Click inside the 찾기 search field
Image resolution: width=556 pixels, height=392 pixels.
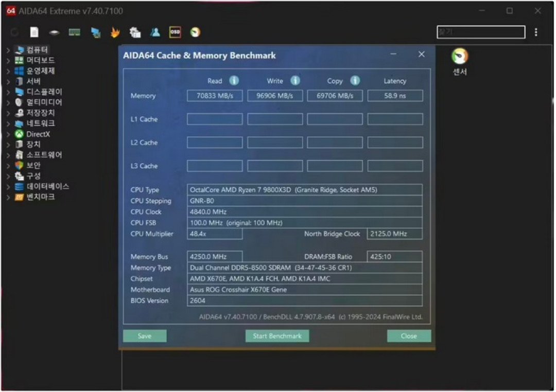click(x=480, y=32)
